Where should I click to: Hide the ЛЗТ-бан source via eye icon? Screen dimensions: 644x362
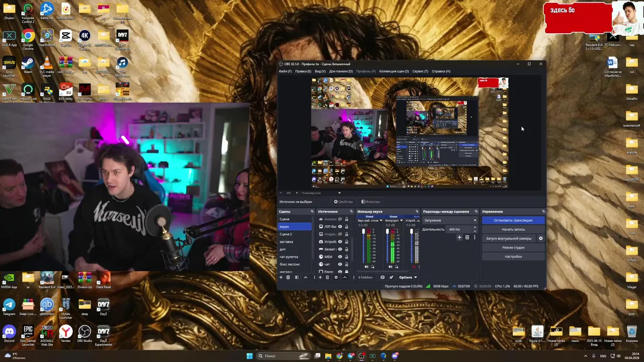point(340,227)
